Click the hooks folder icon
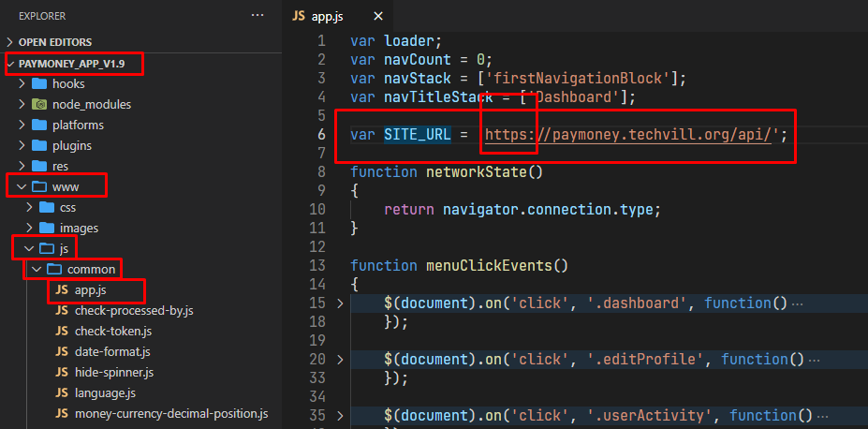The height and width of the screenshot is (429, 868). coord(39,83)
